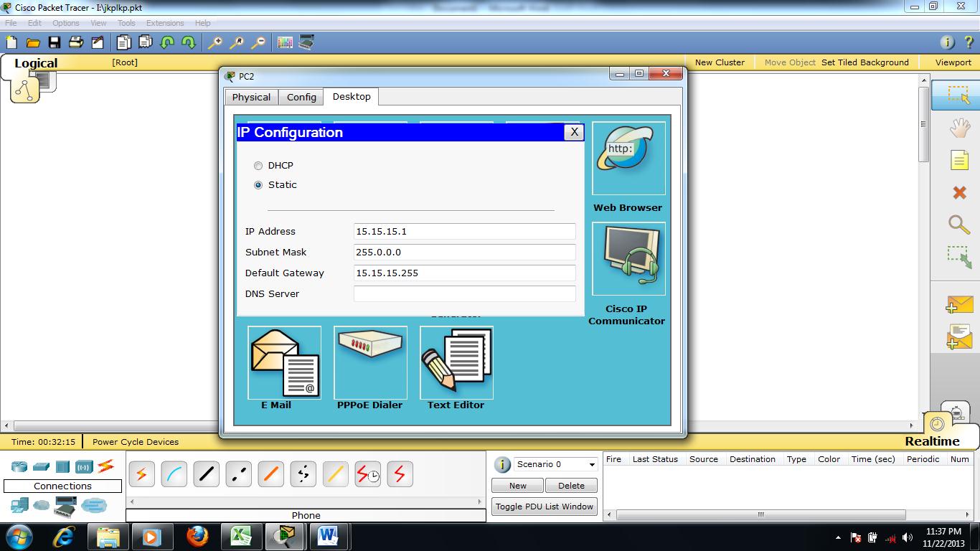Click the empty DNS Server field
The image size is (980, 551).
click(465, 293)
